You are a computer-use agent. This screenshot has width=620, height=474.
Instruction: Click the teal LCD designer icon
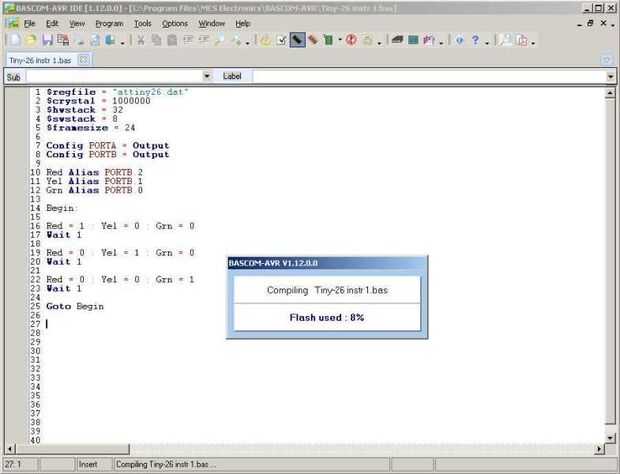click(x=413, y=40)
